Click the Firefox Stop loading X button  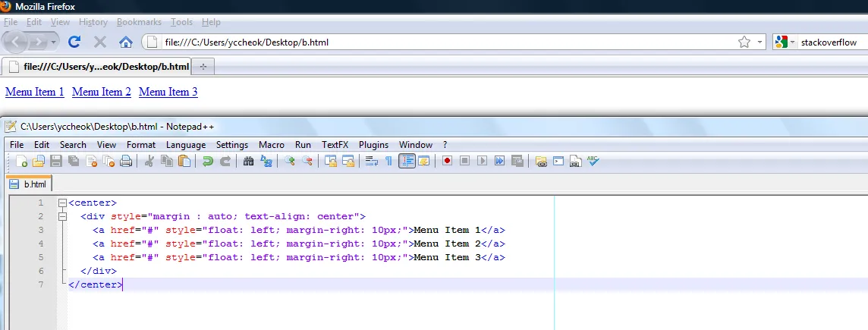[x=100, y=42]
